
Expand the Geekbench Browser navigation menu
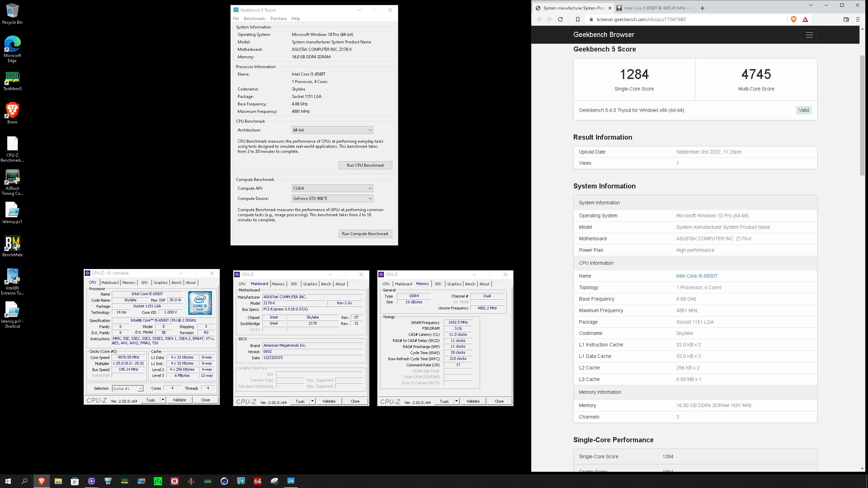(x=809, y=35)
